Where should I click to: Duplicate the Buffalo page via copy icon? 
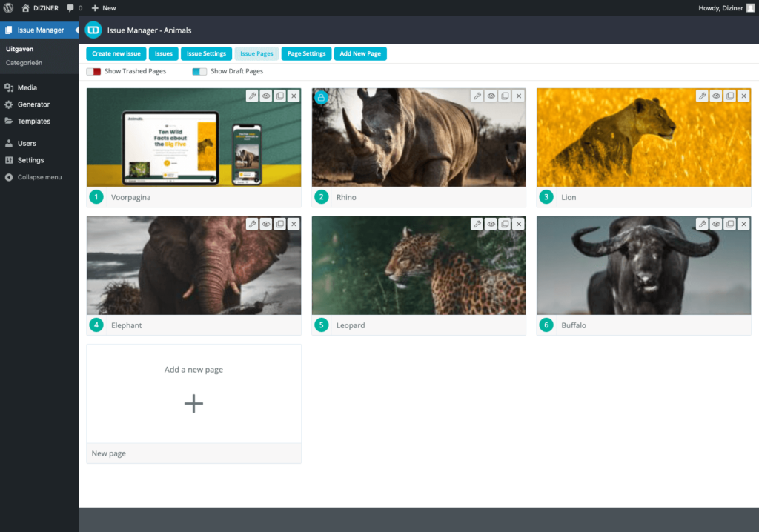click(730, 224)
